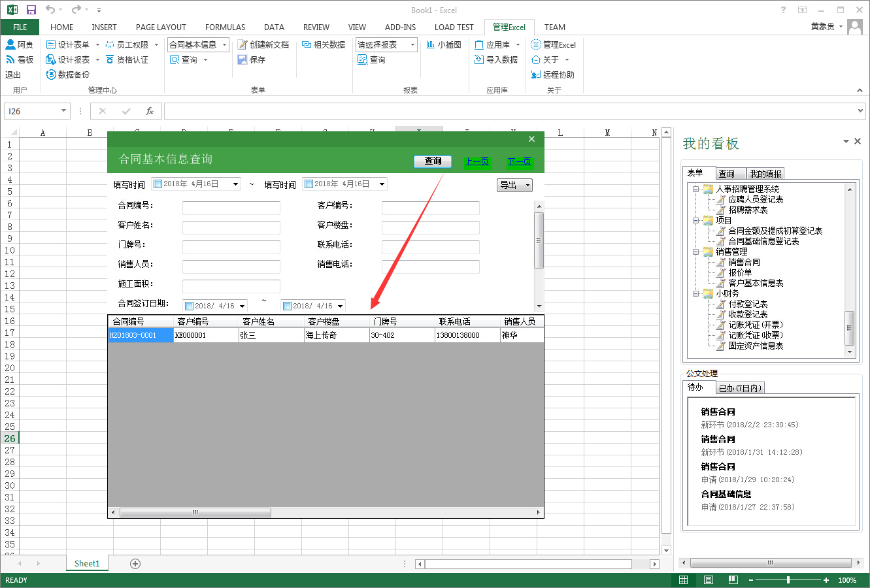Screen dimensions: 870x588
Task: Open the 合同基本信息 combo box in ribbon
Action: pyautogui.click(x=198, y=44)
